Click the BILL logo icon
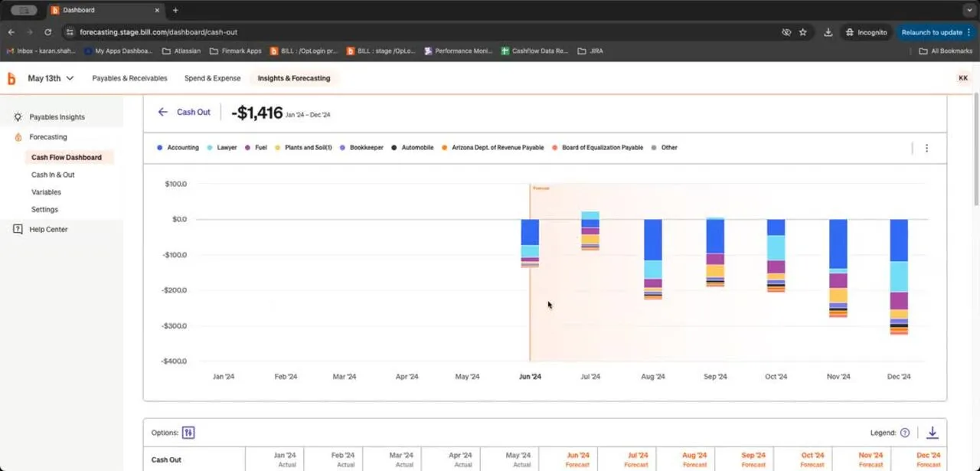Screen dimensions: 980x471 tap(11, 78)
